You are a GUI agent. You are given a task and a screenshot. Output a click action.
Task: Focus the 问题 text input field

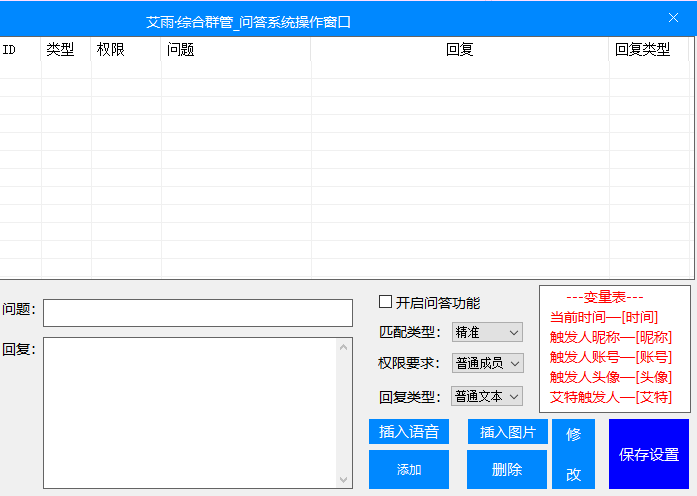pos(197,313)
